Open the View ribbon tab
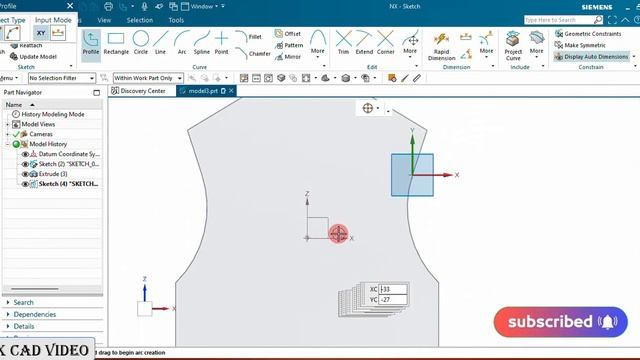The height and width of the screenshot is (360, 640). pos(104,20)
